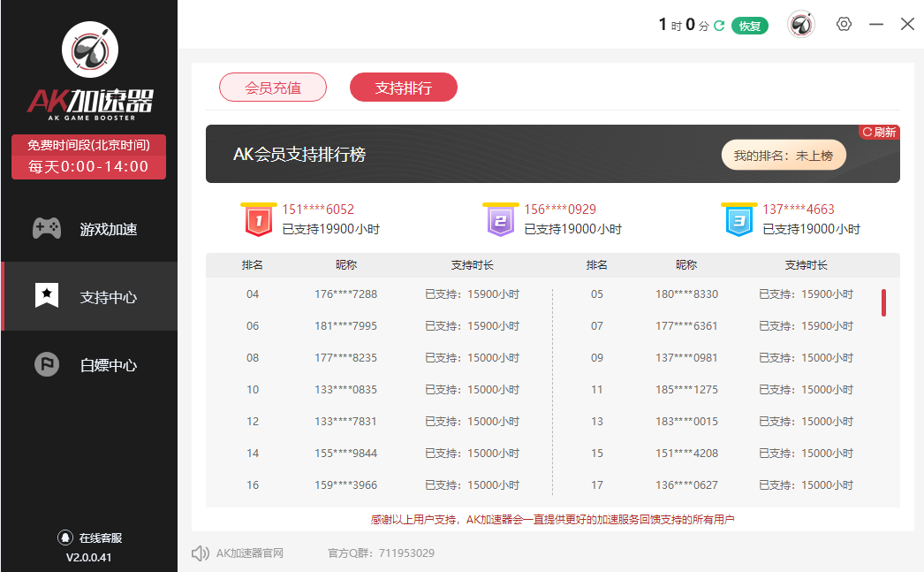The height and width of the screenshot is (572, 924).
Task: Click the AK加速器 logo icon in sidebar
Action: [90, 50]
